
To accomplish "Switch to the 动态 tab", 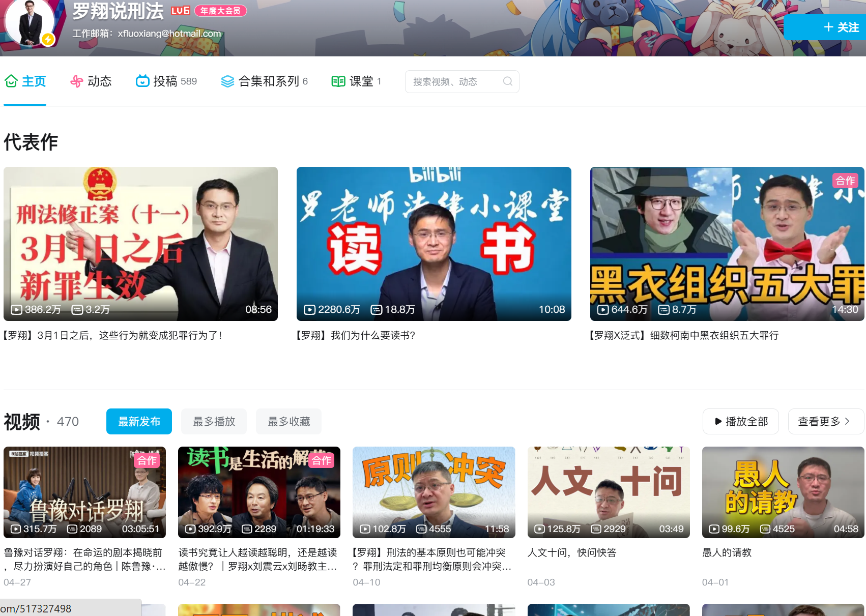I will click(x=91, y=81).
